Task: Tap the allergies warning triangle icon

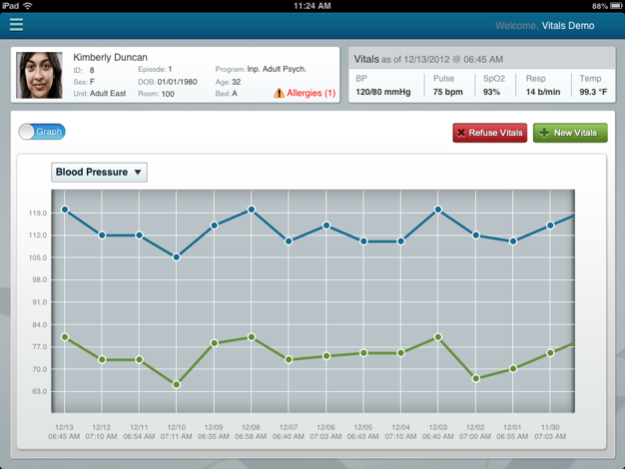Action: [279, 93]
